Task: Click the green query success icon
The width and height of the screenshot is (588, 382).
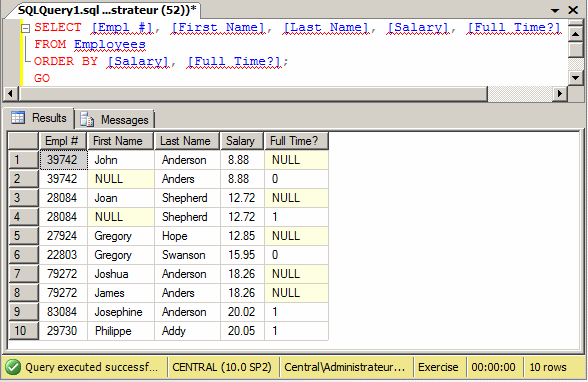Action: click(x=13, y=367)
